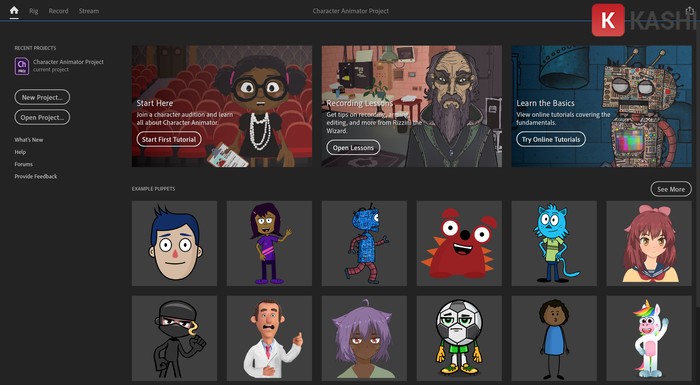700x385 pixels.
Task: Open the rainbow unicorn puppet
Action: click(x=649, y=338)
